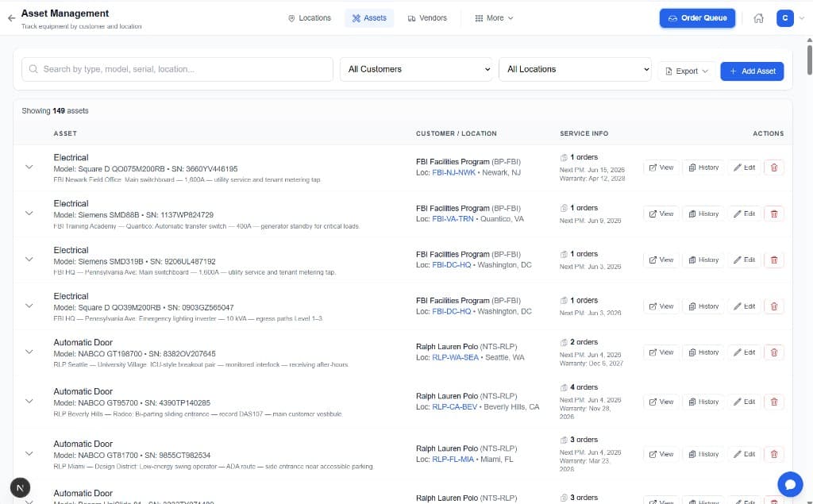Click the page's vertical scrollbar thumb
This screenshot has width=813, height=504.
tap(809, 60)
